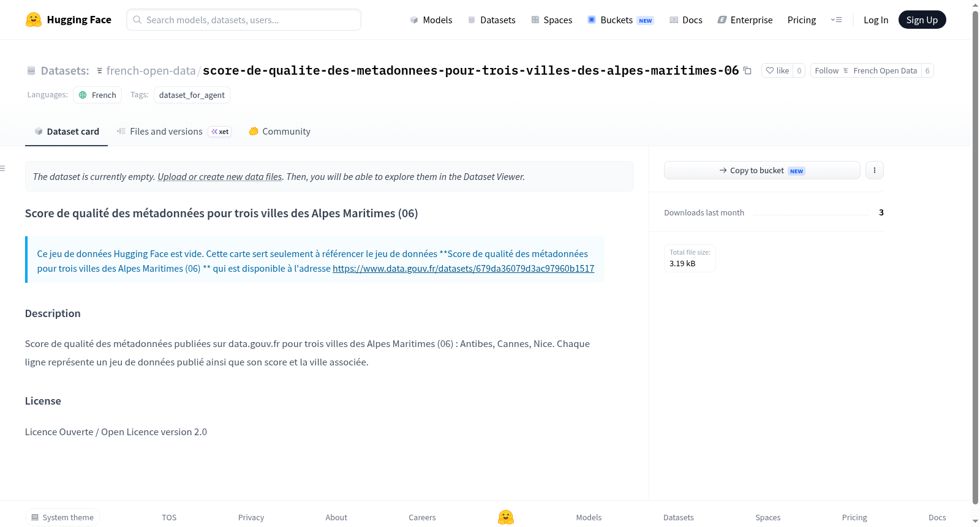Viewport: 980px width, 527px height.
Task: Click the Log In link
Action: pos(876,20)
